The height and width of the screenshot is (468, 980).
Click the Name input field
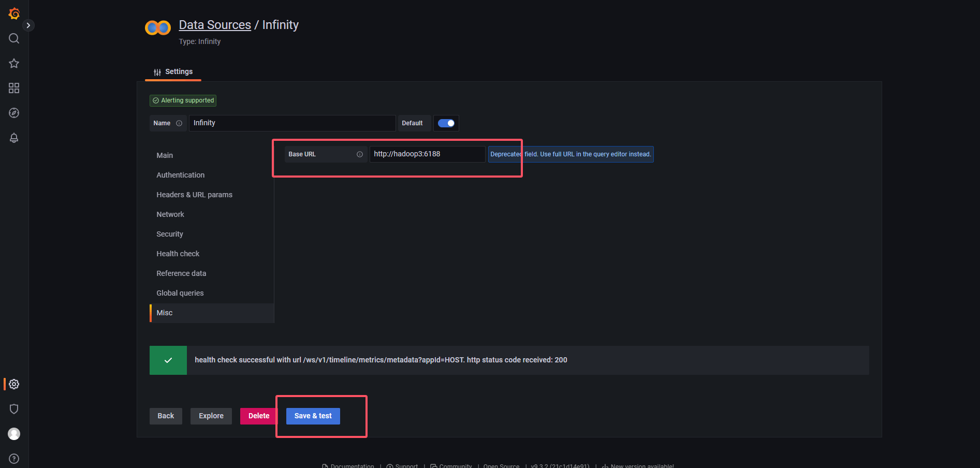[292, 123]
